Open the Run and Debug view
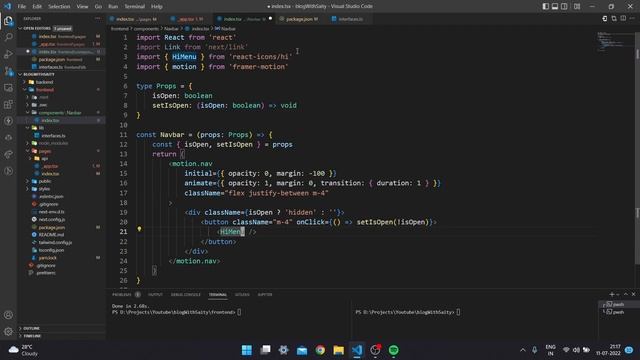Screen dimensions: 640x360 point(8,54)
